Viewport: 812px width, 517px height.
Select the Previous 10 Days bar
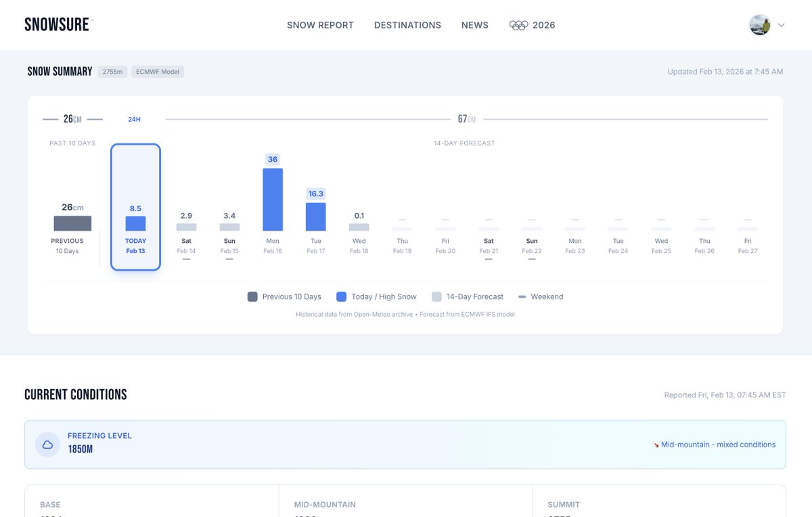coord(72,223)
